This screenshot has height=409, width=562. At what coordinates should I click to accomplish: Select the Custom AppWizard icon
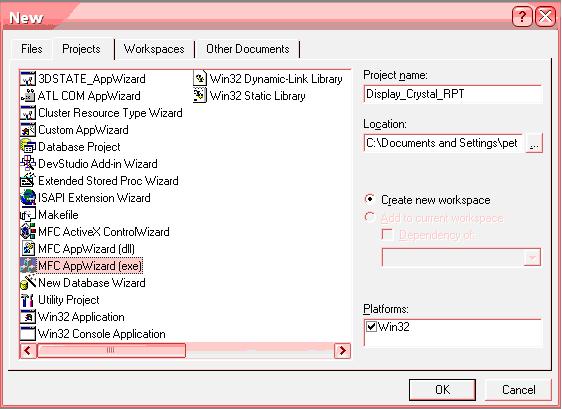28,130
